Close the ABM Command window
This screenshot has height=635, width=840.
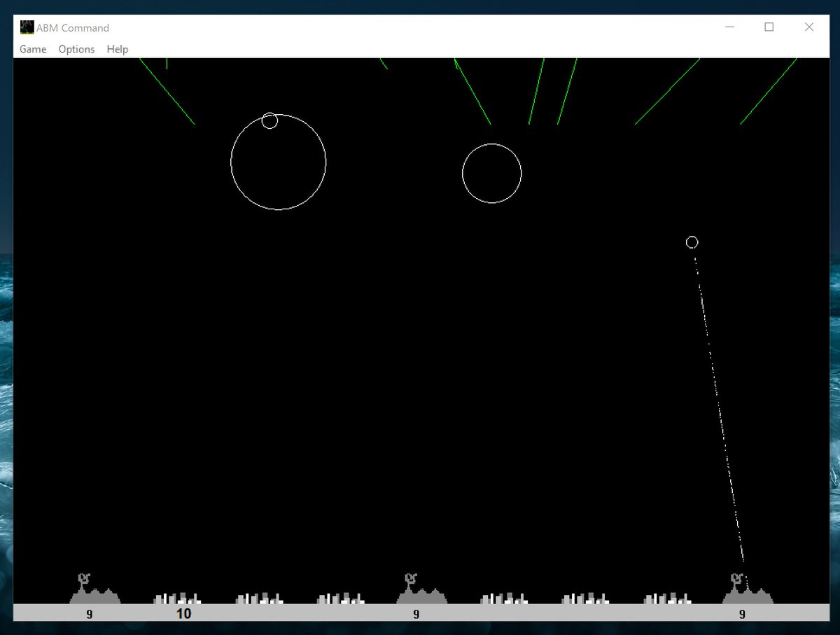pos(808,27)
